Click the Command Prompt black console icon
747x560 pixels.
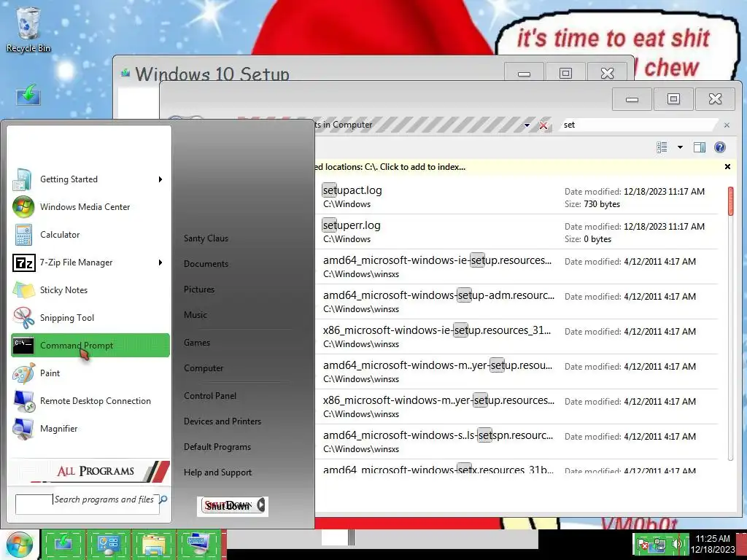[23, 345]
